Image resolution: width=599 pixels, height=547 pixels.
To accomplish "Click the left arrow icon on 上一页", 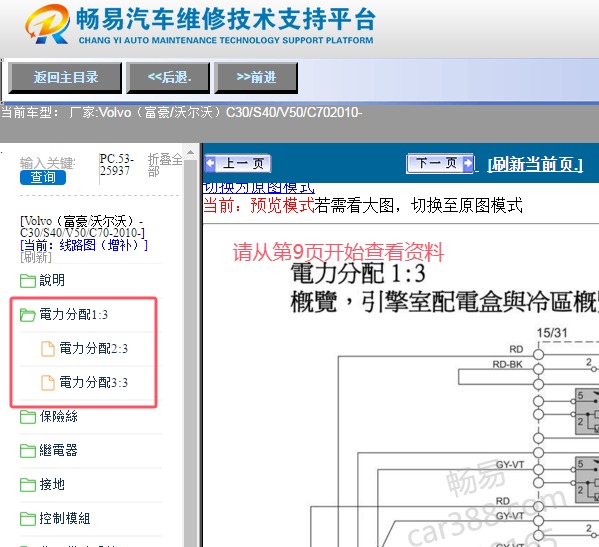I will [210, 163].
